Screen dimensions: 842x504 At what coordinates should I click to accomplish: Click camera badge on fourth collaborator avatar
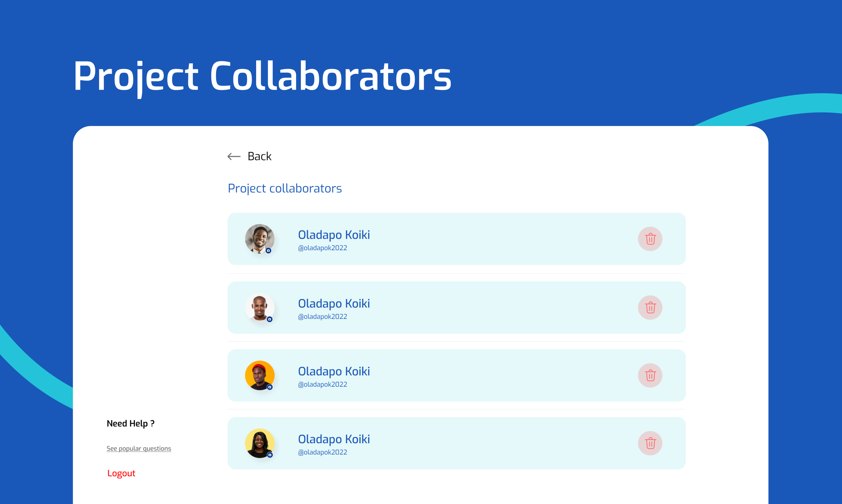click(269, 455)
